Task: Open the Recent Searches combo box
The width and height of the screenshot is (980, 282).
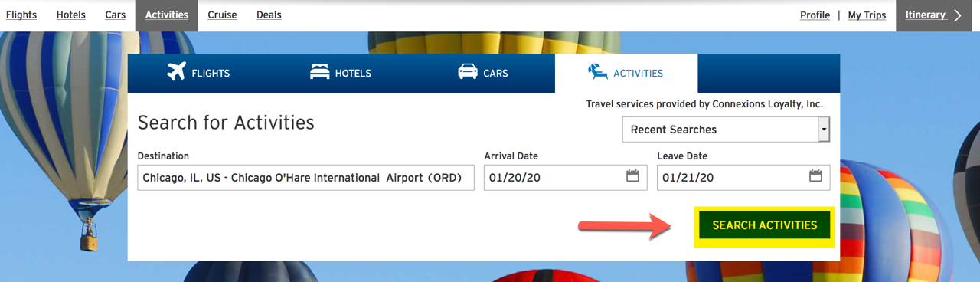Action: point(726,130)
